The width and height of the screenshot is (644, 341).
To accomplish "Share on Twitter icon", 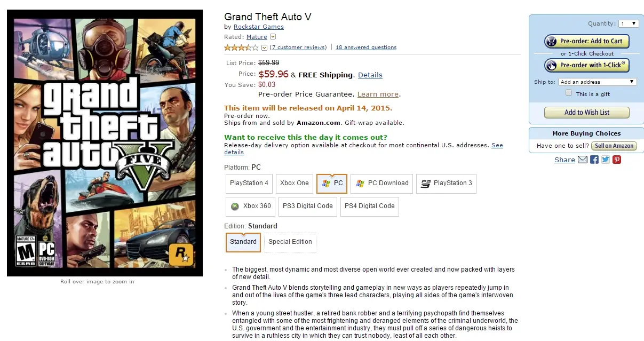I will (606, 160).
